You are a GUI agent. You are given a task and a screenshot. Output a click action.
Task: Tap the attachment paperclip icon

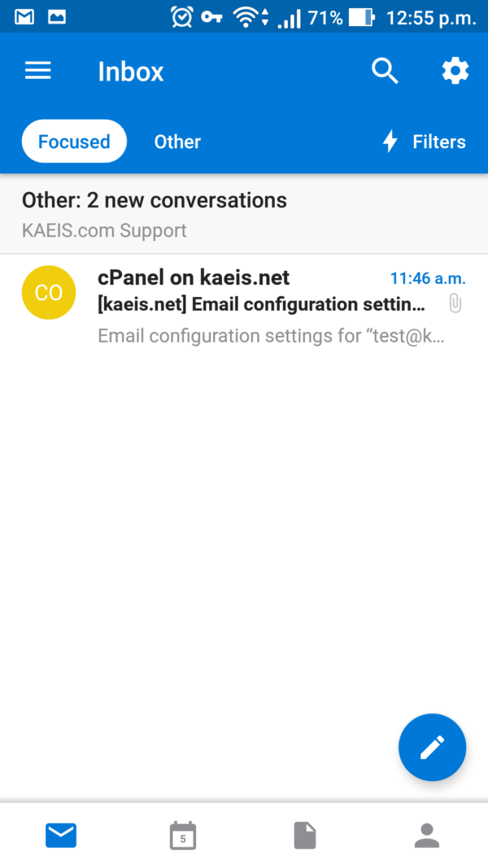pos(455,304)
